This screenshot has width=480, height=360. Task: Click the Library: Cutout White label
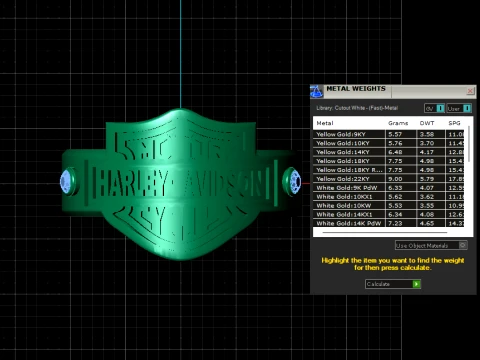(x=357, y=108)
